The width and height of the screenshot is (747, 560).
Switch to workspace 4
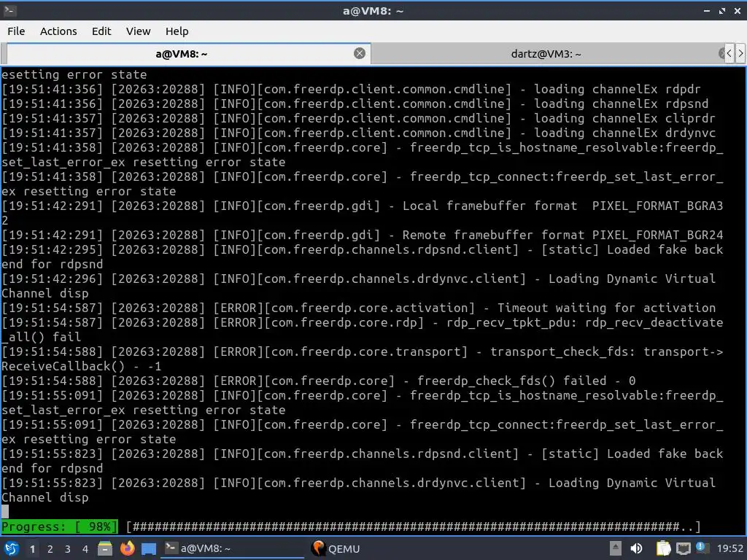pyautogui.click(x=85, y=549)
